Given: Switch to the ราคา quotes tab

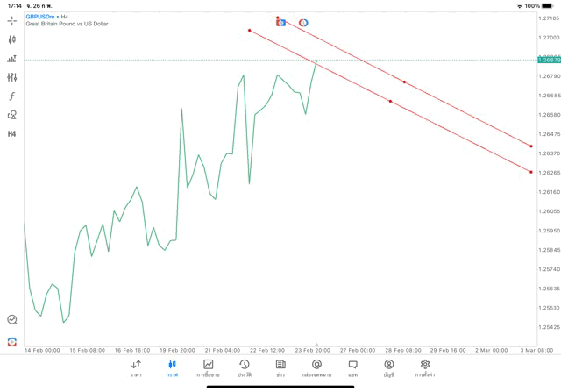Looking at the screenshot, I should 136,367.
